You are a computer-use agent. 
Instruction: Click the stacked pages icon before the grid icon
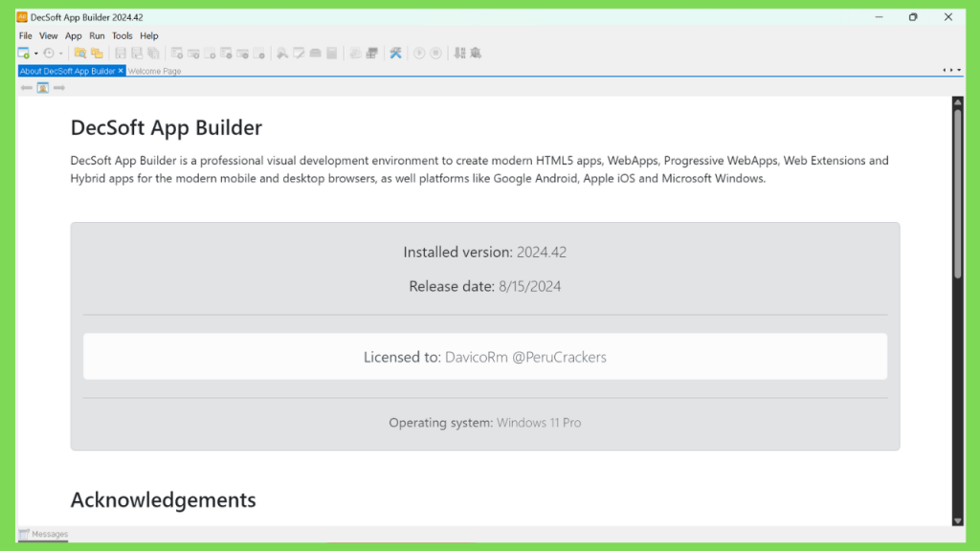tap(356, 54)
